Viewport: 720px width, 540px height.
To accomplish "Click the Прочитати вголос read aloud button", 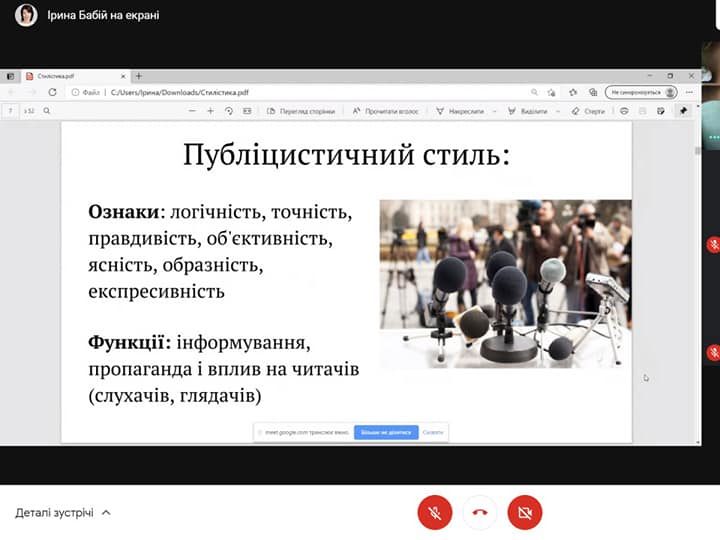I will pos(390,111).
